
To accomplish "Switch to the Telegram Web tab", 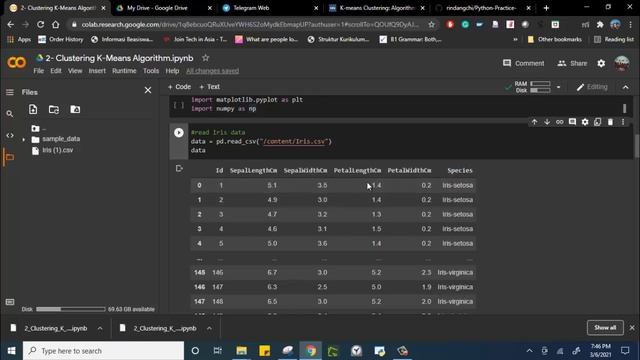I will click(x=270, y=8).
